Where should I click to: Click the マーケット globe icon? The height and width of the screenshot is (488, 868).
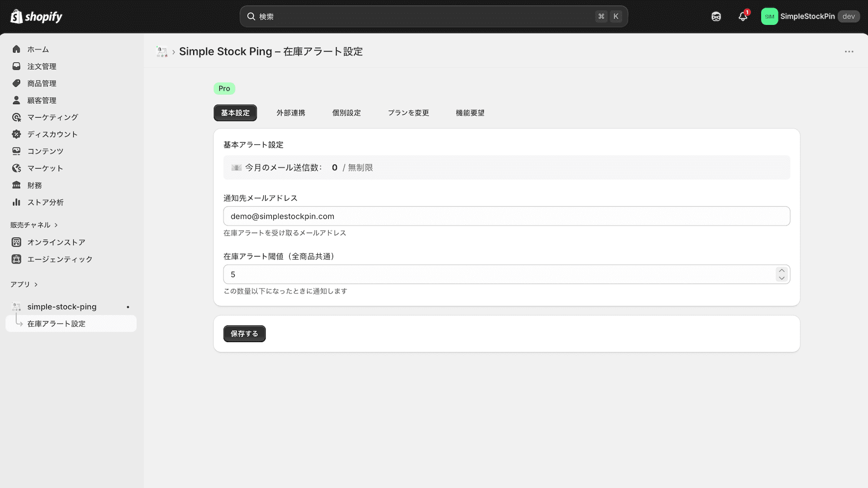[16, 168]
